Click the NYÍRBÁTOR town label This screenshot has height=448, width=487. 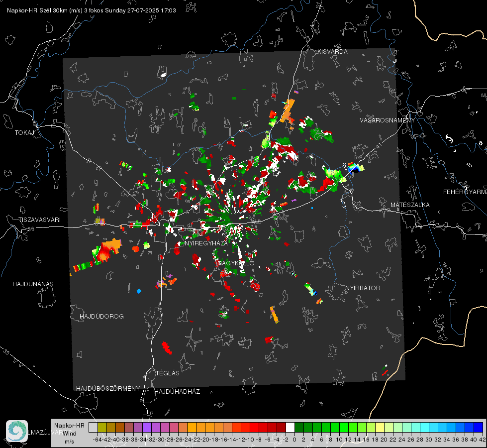coord(363,288)
